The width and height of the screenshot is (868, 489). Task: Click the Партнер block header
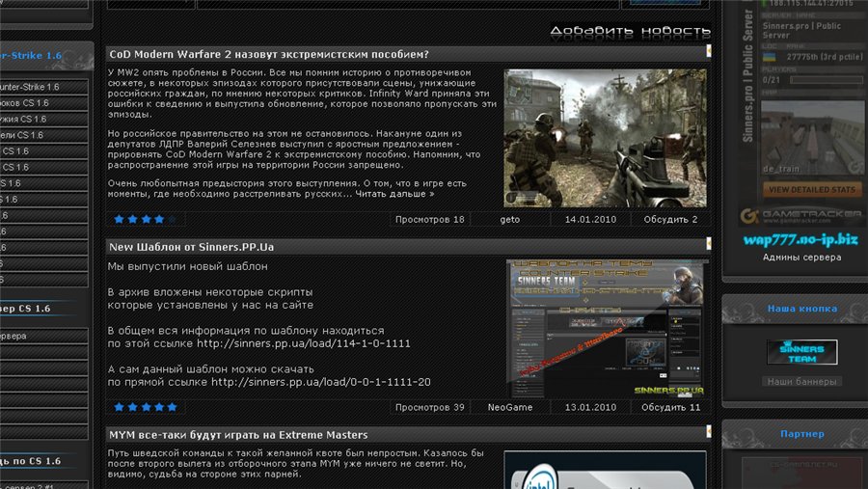click(x=801, y=434)
